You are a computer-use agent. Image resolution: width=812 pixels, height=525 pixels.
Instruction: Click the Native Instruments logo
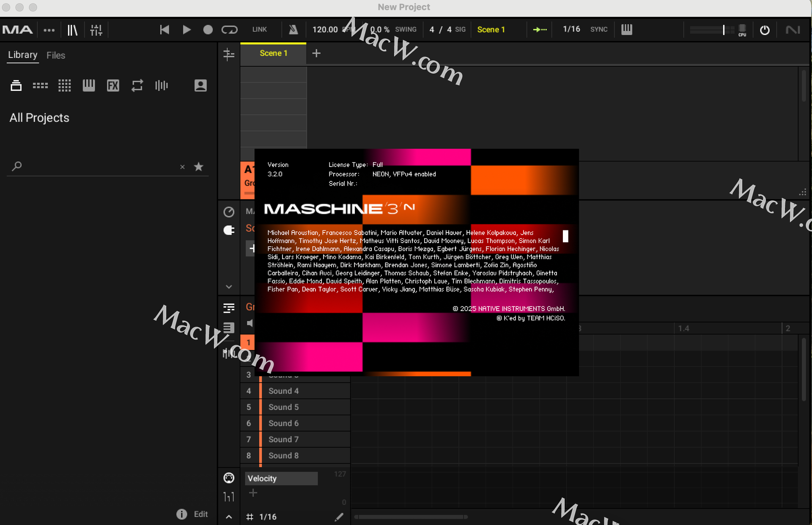(x=793, y=30)
